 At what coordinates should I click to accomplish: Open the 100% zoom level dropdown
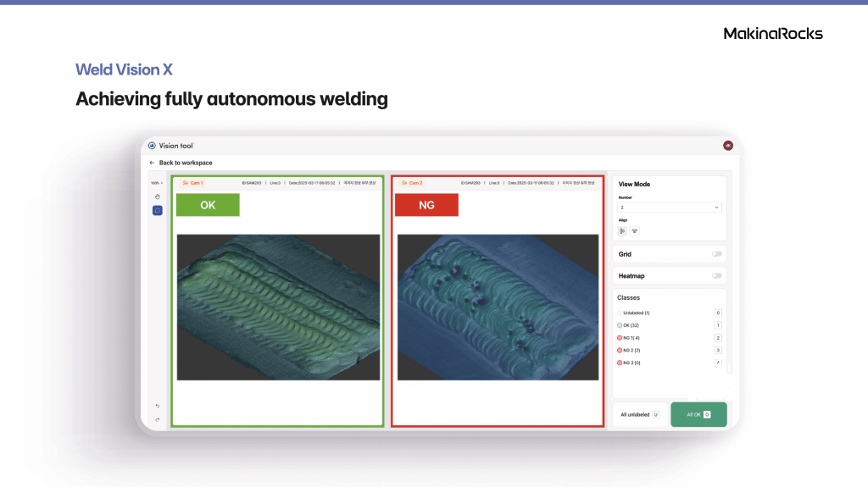pos(157,183)
